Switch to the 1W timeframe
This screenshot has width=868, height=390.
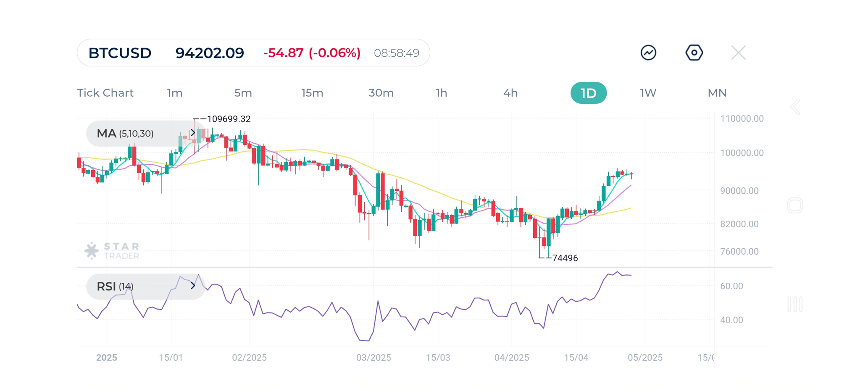[648, 93]
